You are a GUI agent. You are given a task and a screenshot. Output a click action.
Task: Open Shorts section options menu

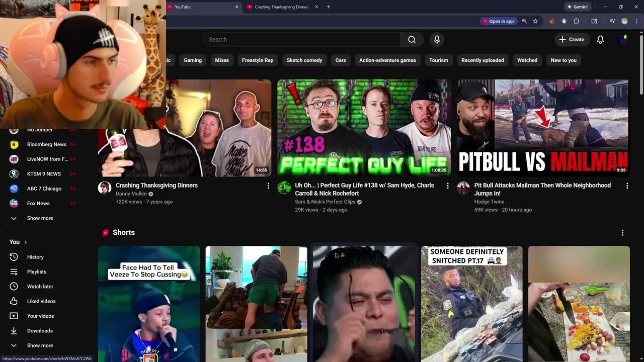622,233
